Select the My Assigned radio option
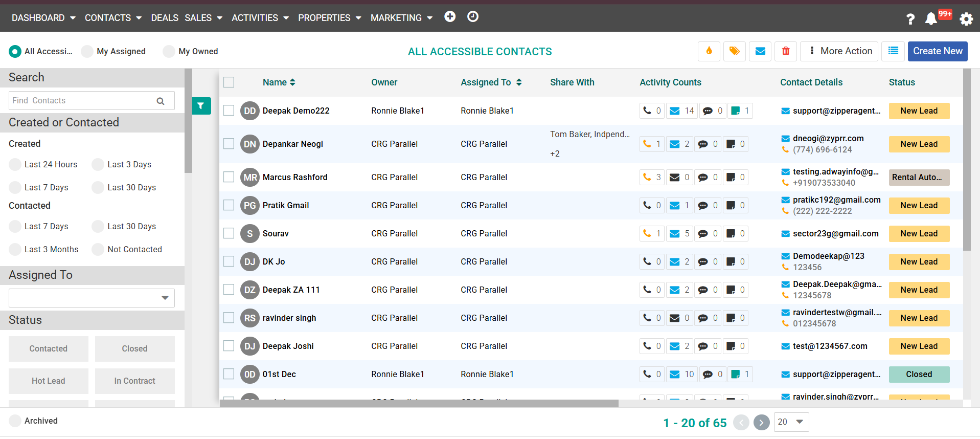The width and height of the screenshot is (980, 439). [x=87, y=51]
